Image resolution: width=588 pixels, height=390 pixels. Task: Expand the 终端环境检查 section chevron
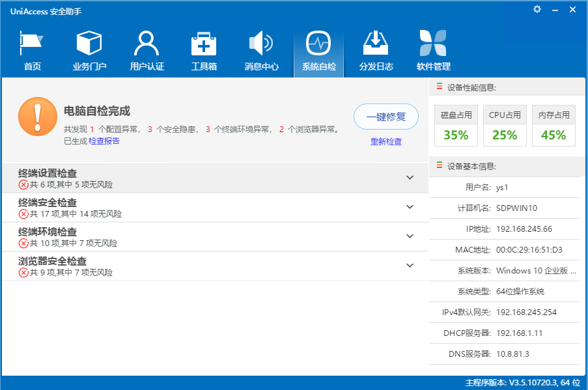pyautogui.click(x=410, y=236)
